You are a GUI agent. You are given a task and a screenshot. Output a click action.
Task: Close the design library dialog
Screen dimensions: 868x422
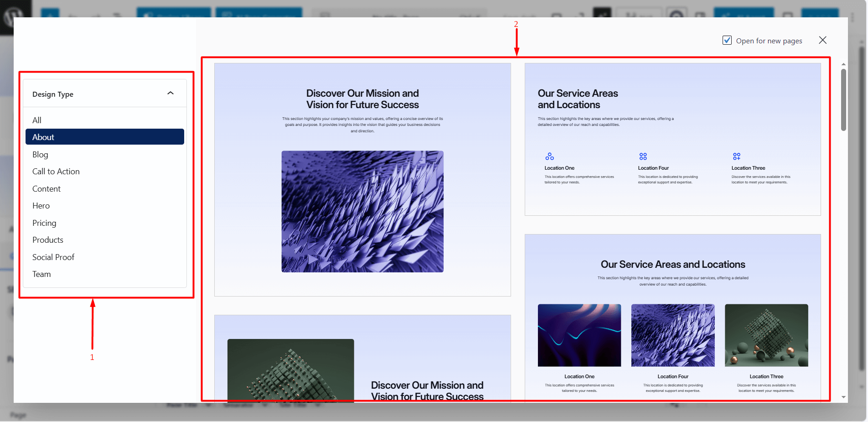coord(822,40)
